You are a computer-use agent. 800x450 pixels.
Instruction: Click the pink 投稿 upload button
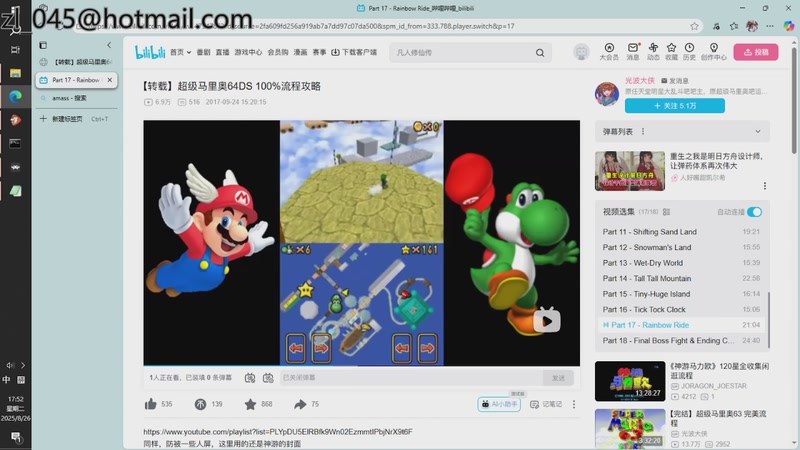tap(756, 52)
